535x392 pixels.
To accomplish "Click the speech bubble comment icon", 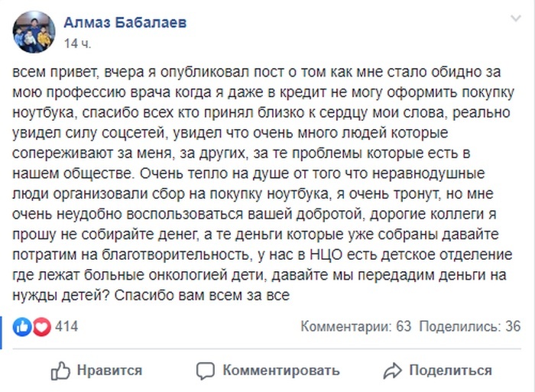I will tap(206, 371).
